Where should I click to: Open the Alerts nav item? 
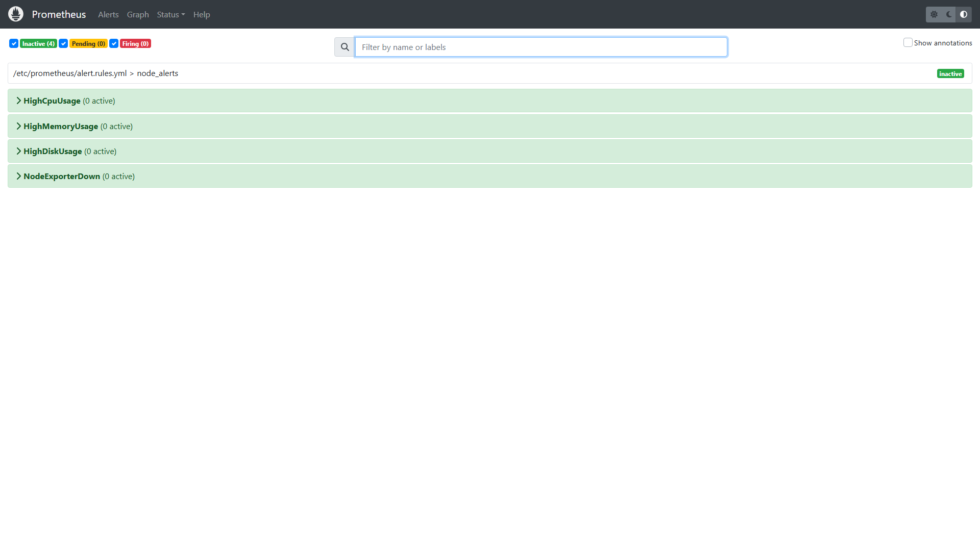[108, 15]
